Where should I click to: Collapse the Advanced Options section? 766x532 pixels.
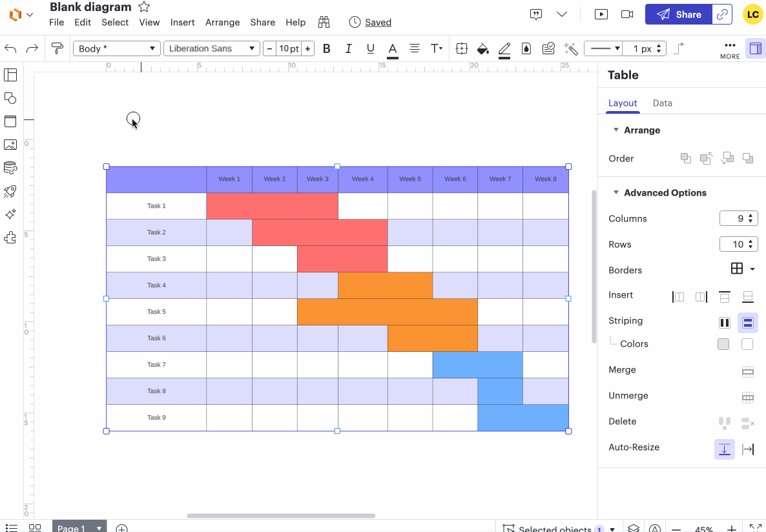pos(617,193)
